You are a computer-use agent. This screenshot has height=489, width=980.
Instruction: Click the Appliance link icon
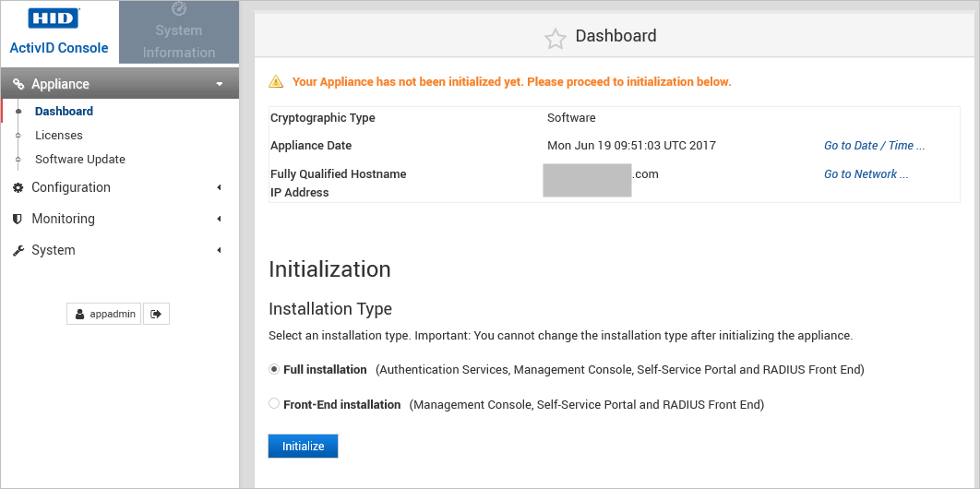point(18,84)
